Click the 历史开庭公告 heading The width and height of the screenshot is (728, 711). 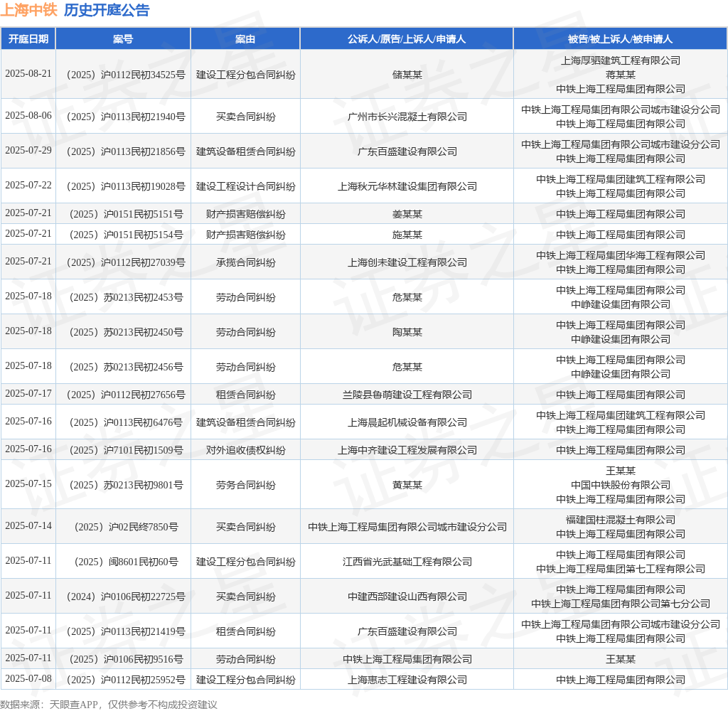tap(107, 10)
